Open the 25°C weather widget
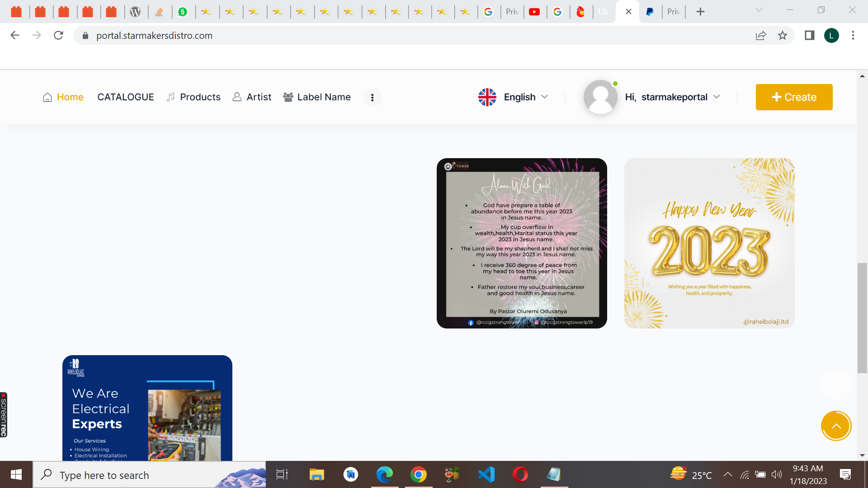The image size is (868, 488). [691, 474]
